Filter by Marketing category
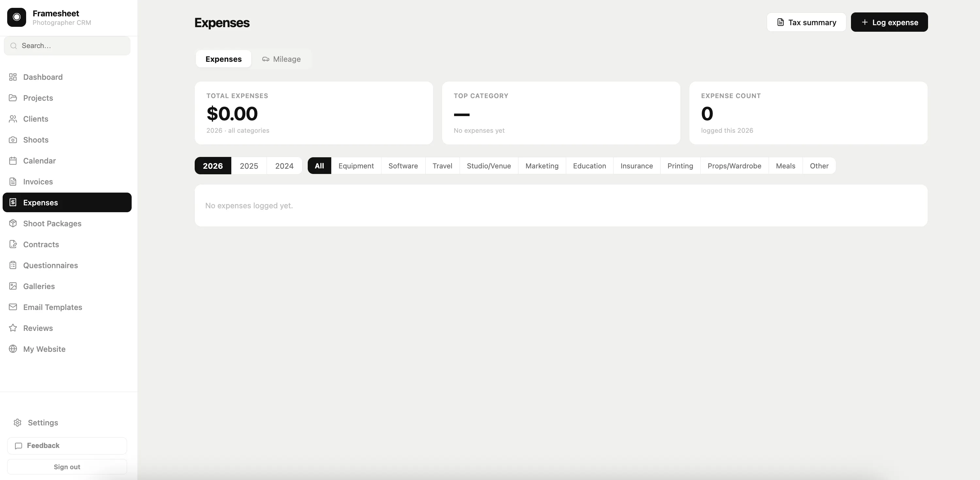 tap(542, 165)
